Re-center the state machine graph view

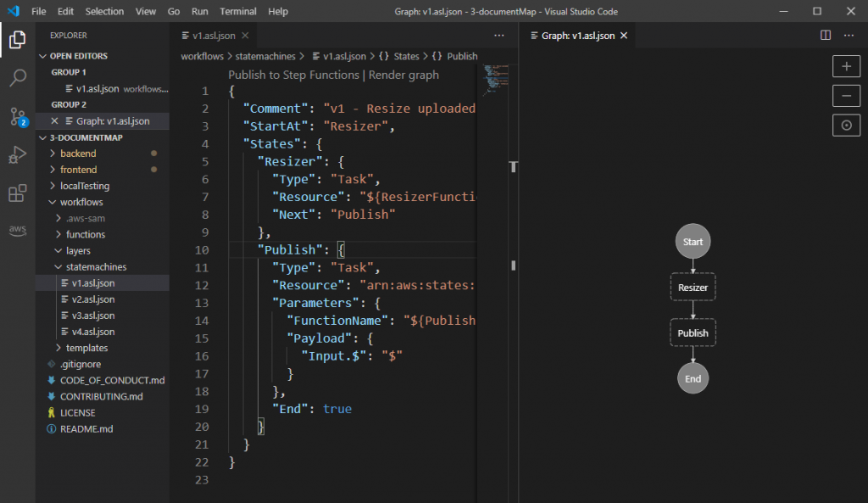[846, 125]
